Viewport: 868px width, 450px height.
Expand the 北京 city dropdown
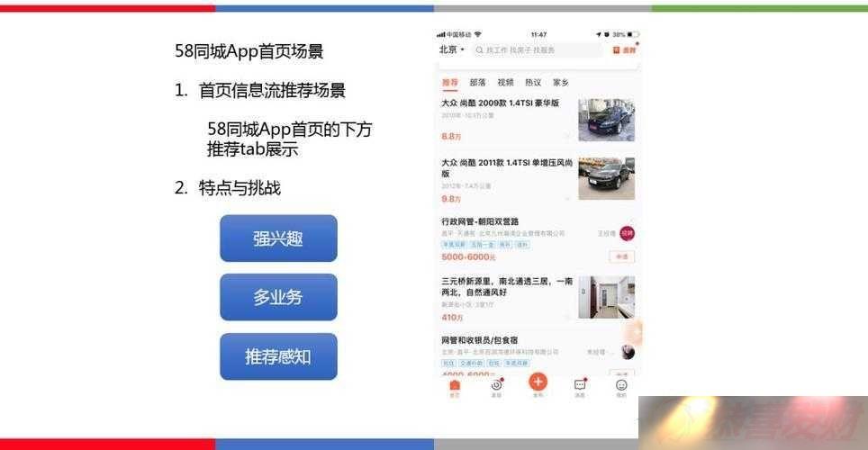pos(452,49)
